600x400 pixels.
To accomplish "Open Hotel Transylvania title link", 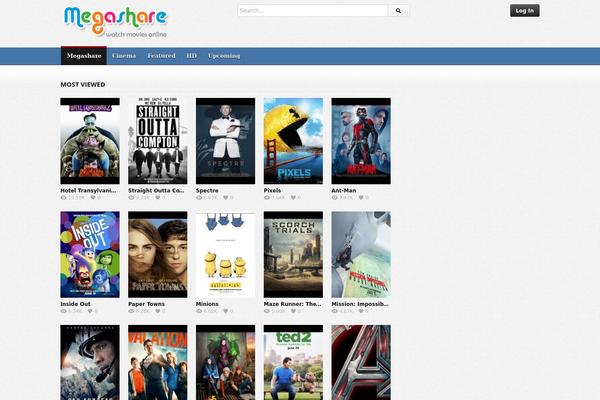I will pyautogui.click(x=88, y=190).
